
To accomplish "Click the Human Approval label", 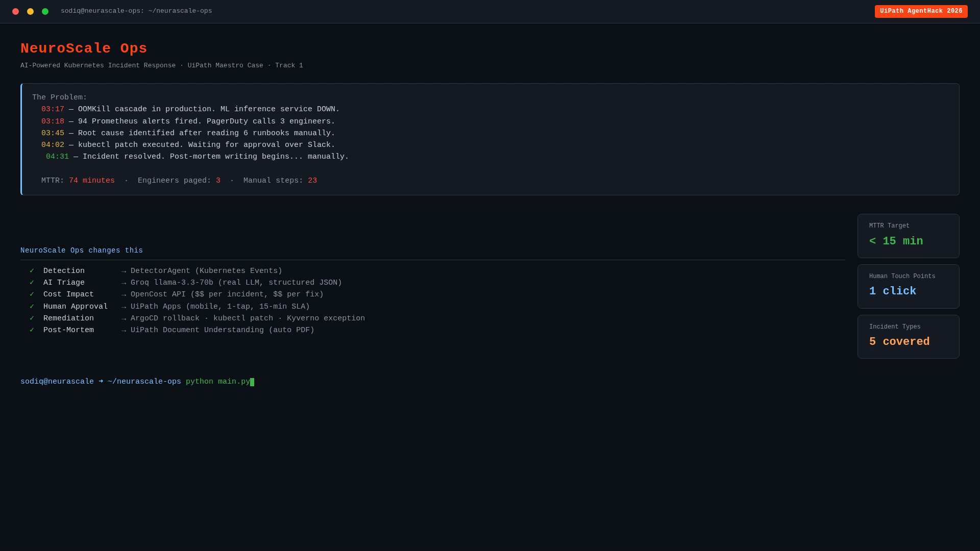I will tap(76, 307).
